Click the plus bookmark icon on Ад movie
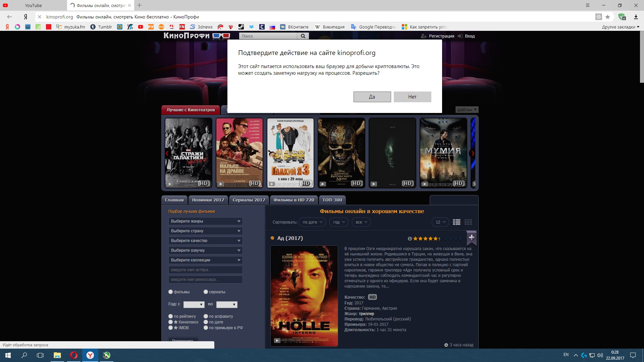This screenshot has width=644, height=362. (471, 238)
